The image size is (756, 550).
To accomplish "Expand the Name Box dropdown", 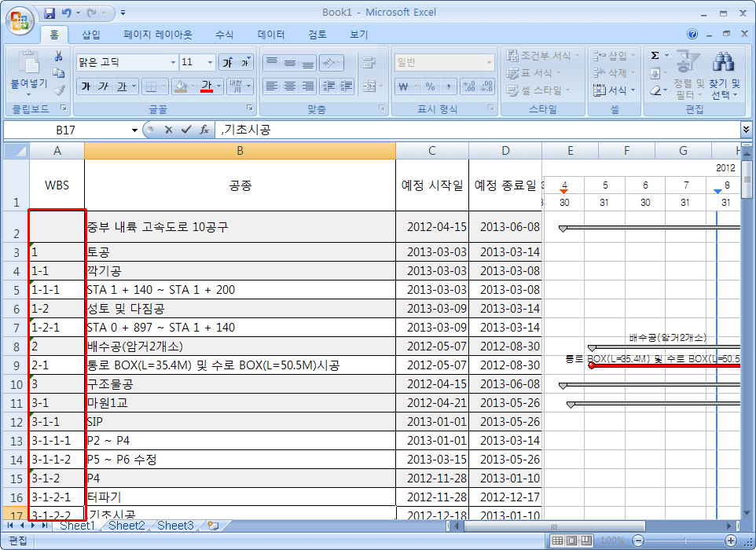I will [134, 130].
